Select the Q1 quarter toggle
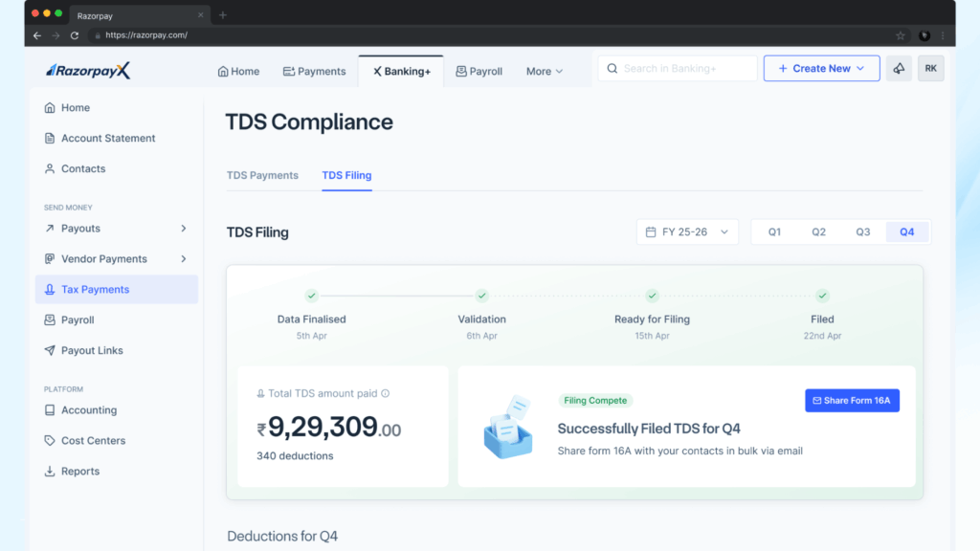Viewport: 980px width, 551px height. 774,232
